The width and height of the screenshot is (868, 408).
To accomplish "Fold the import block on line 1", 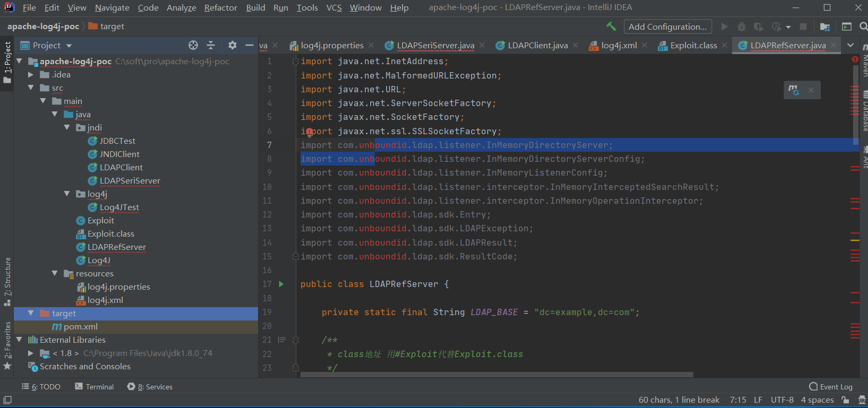I will click(x=296, y=62).
